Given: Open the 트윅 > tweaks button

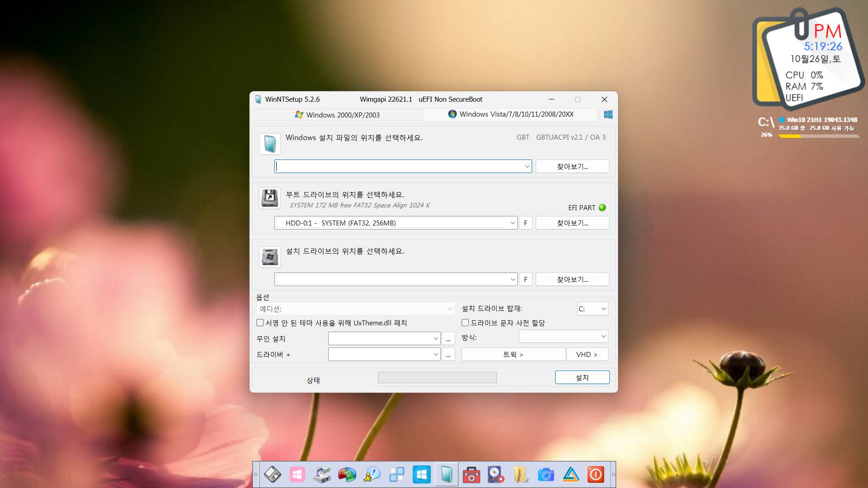Looking at the screenshot, I should pos(513,354).
